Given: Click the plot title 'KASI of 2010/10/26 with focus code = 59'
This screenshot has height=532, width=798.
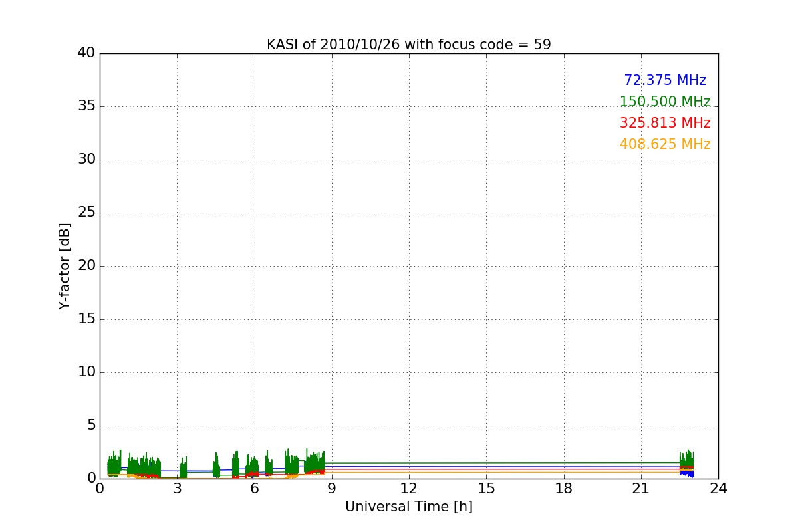Looking at the screenshot, I should click(408, 45).
